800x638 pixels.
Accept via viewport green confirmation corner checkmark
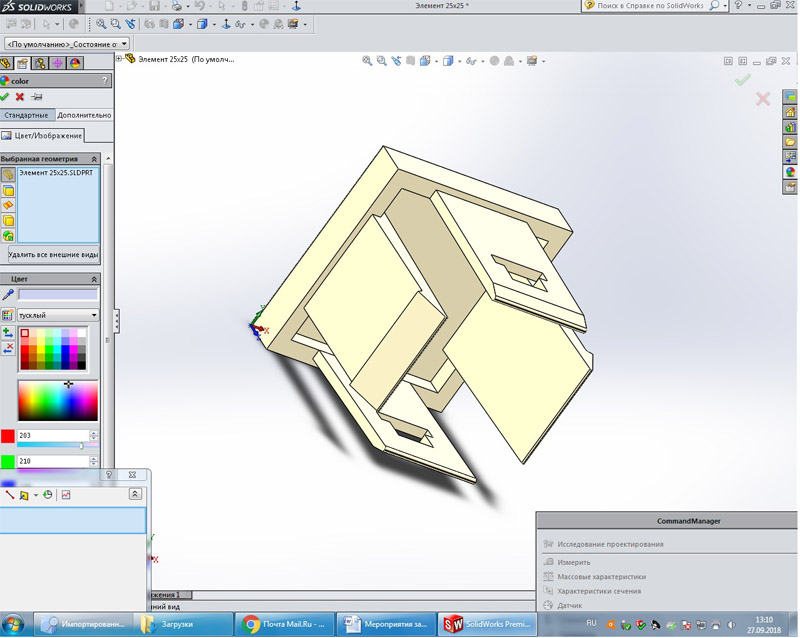742,80
